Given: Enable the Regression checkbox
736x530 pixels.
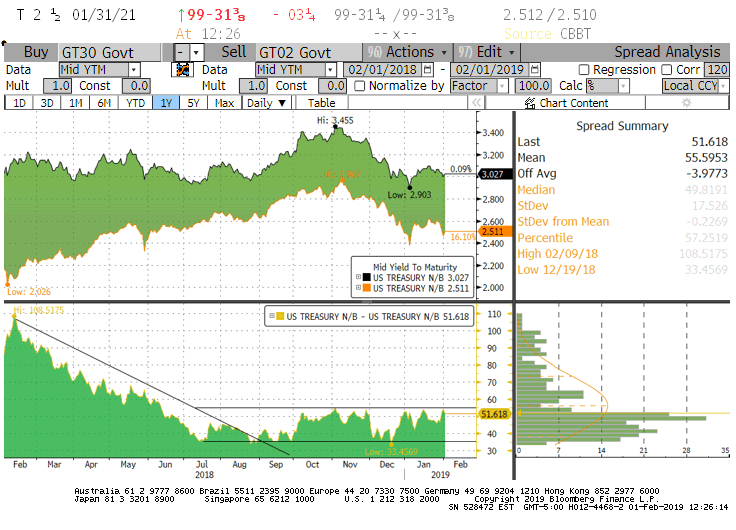Looking at the screenshot, I should pyautogui.click(x=584, y=70).
